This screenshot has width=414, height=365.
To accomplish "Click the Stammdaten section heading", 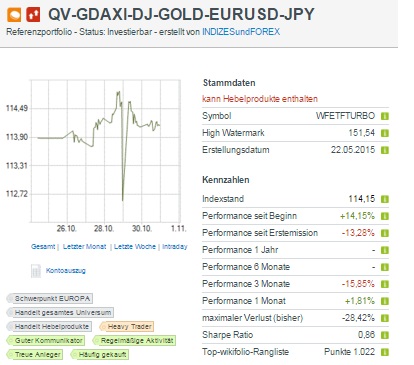I will click(x=229, y=83).
